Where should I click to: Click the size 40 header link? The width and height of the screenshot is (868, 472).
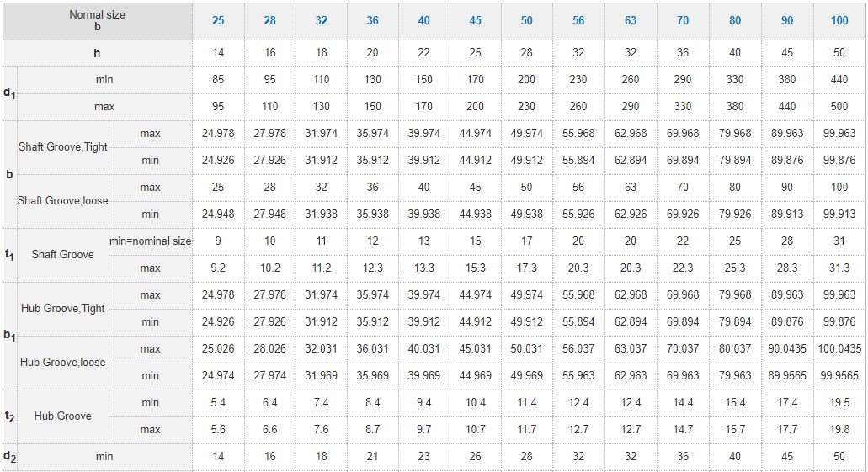coord(423,20)
